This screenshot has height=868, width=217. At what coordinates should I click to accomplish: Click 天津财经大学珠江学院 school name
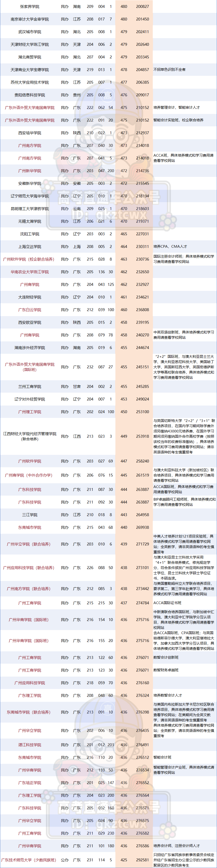[30, 45]
